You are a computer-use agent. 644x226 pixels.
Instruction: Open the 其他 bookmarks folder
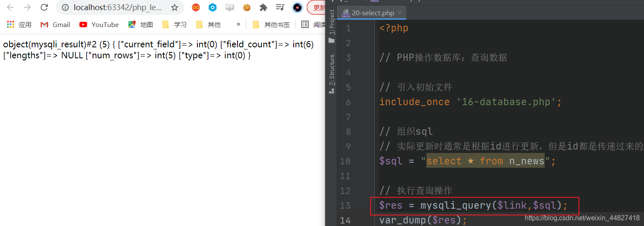pyautogui.click(x=208, y=25)
